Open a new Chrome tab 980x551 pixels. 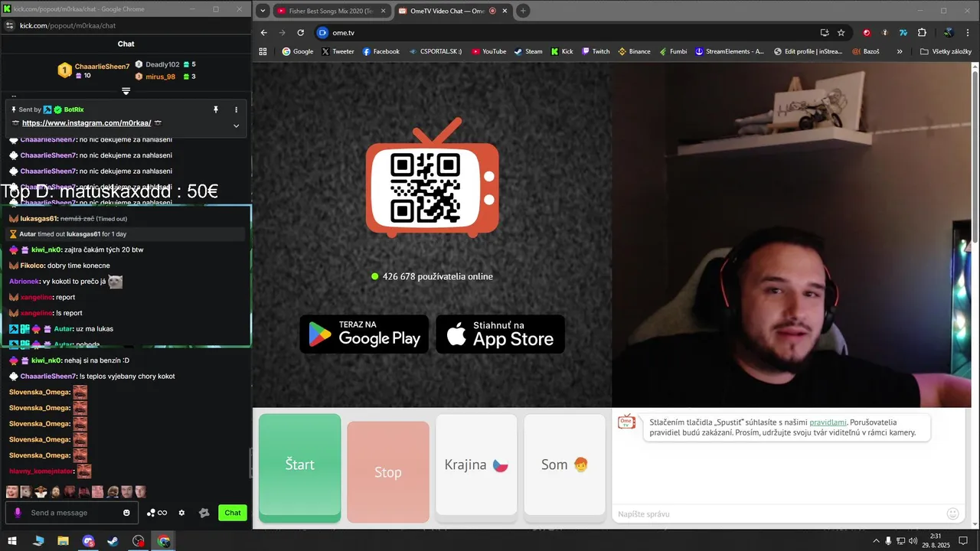coord(523,11)
